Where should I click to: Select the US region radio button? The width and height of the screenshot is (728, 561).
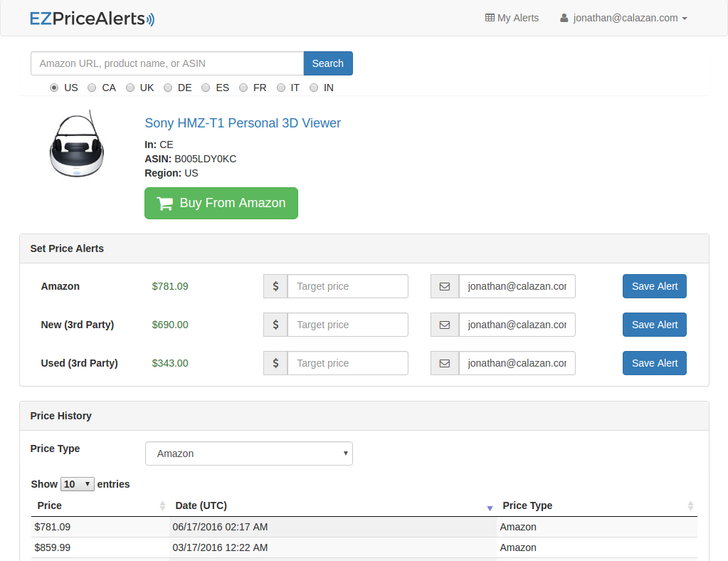click(54, 88)
